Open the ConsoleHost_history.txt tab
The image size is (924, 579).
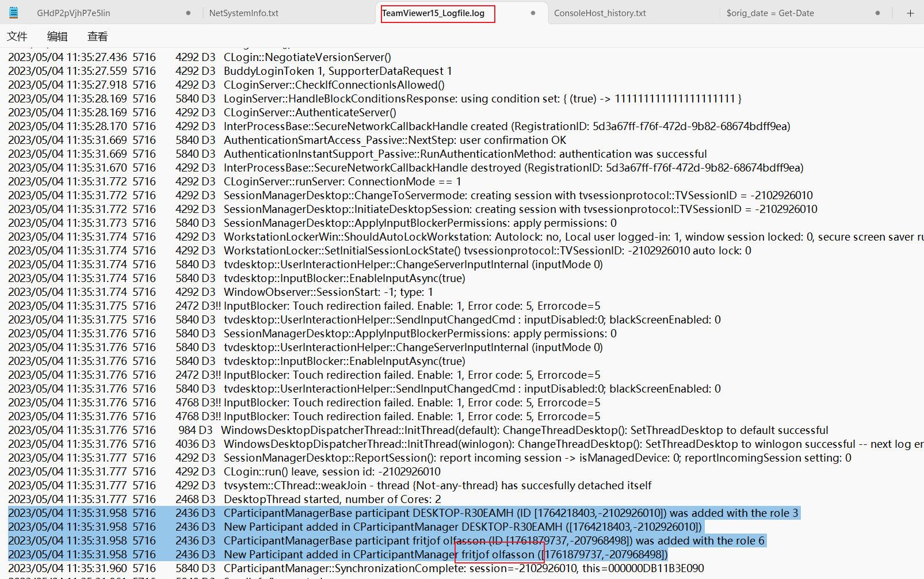pyautogui.click(x=600, y=13)
